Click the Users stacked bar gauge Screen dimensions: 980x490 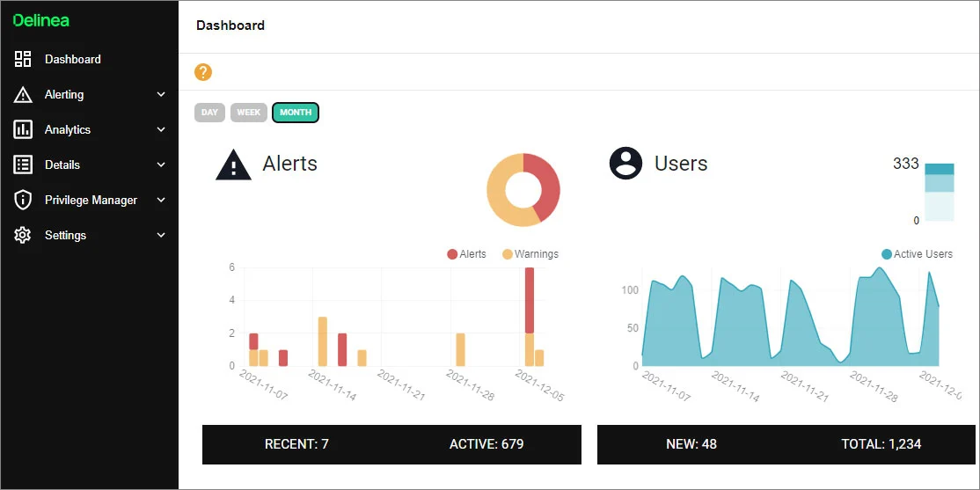pyautogui.click(x=940, y=192)
